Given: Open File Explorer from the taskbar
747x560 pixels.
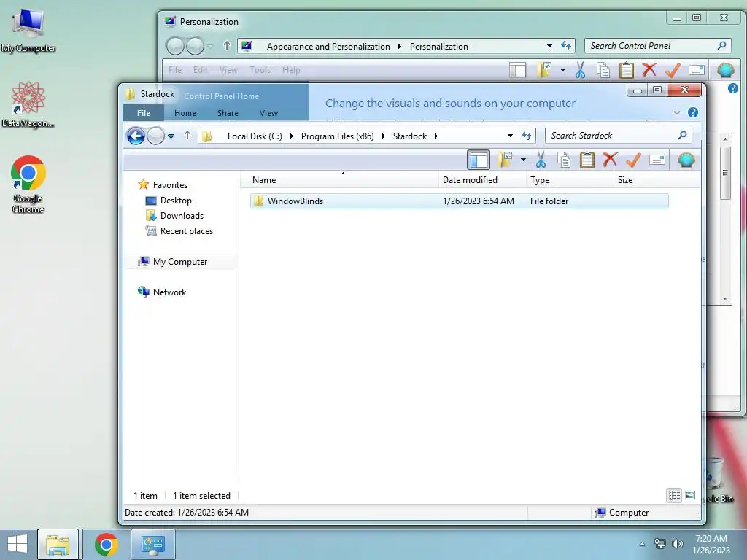Looking at the screenshot, I should (58, 544).
